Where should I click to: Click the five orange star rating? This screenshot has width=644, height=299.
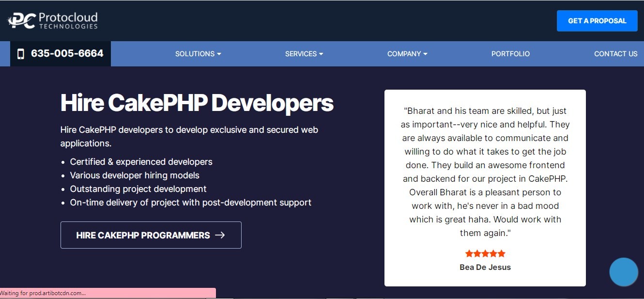point(485,253)
